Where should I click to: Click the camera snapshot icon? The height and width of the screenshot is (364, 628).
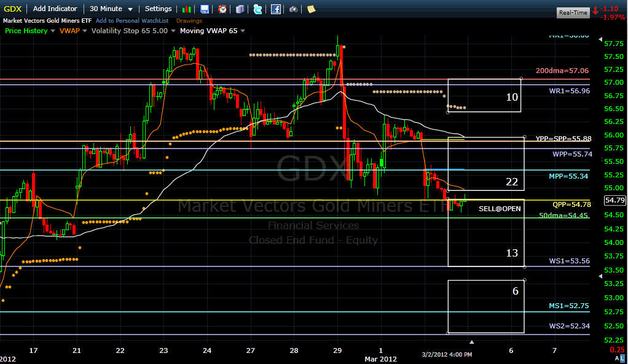293,9
